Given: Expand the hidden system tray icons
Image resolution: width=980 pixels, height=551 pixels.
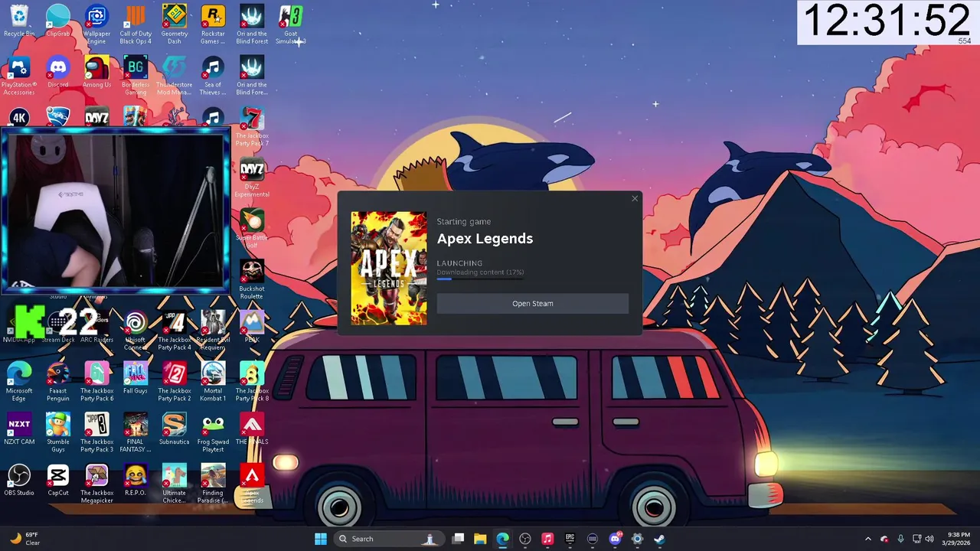Looking at the screenshot, I should click(x=868, y=539).
